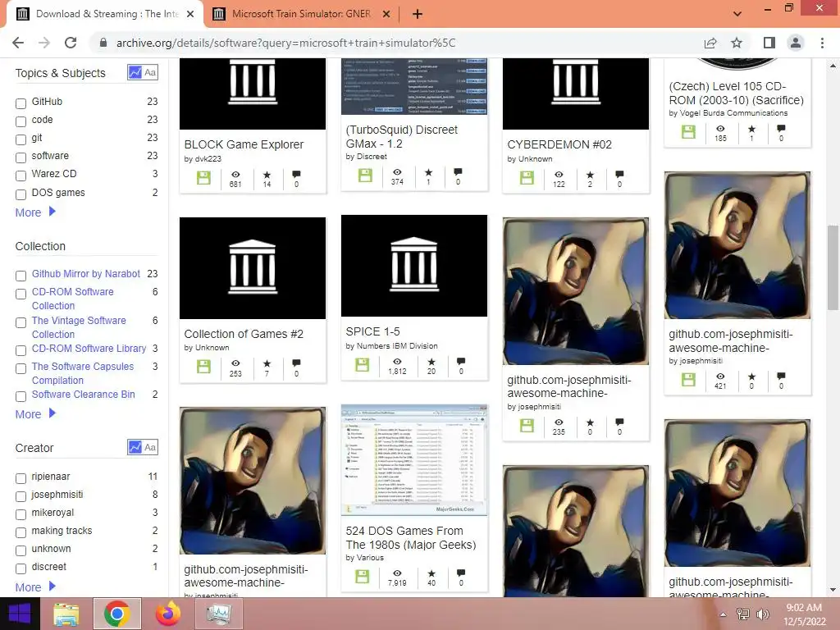Show hidden tray icons arrow
840x630 pixels.
click(724, 614)
